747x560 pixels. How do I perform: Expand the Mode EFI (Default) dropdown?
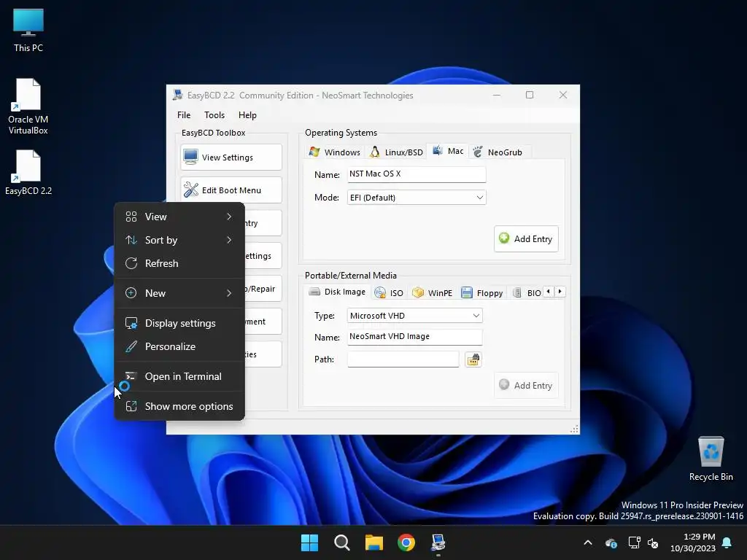[x=417, y=197]
